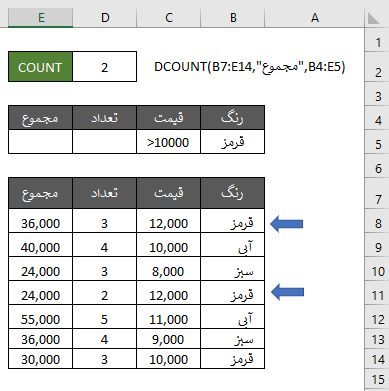This screenshot has height=391, width=389.
Task: Select row 11 header
Action: (x=377, y=295)
